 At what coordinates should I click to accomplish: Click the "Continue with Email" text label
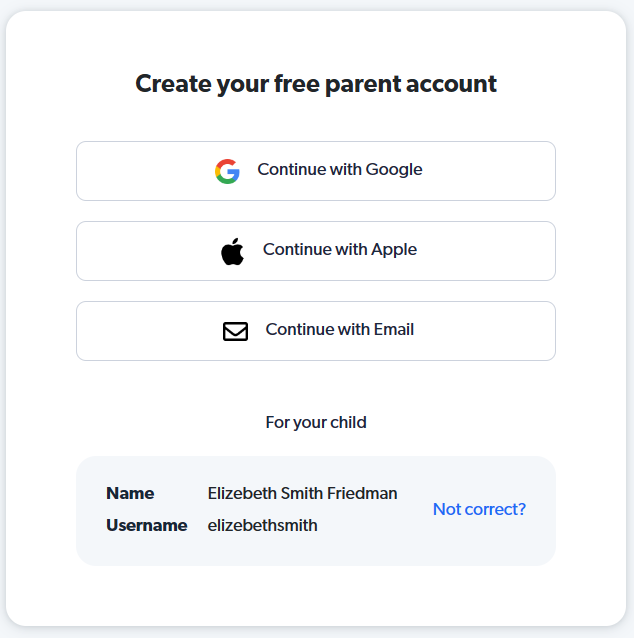(340, 329)
